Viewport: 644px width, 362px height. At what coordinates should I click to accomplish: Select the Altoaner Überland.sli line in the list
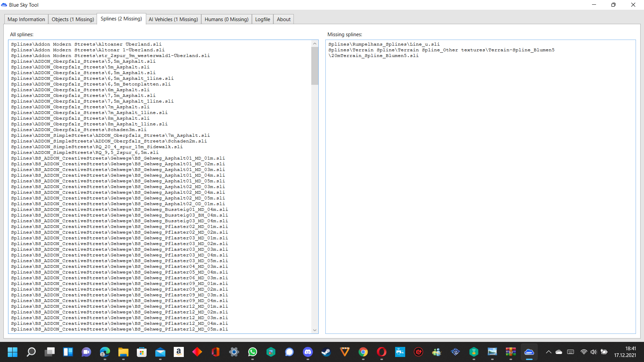86,44
